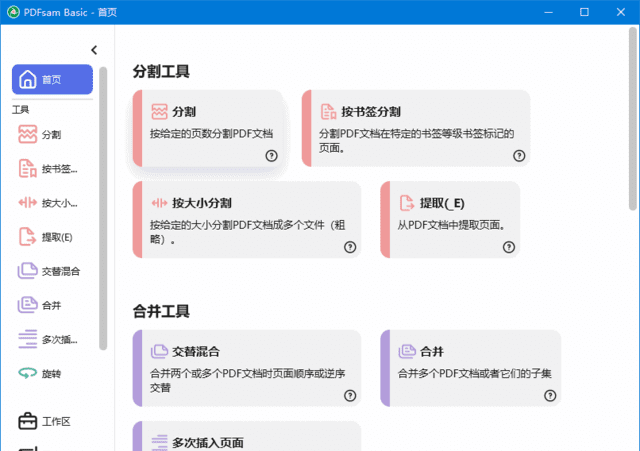The height and width of the screenshot is (451, 640).
Task: Click description 合并多个PDF文档或者它们的子集
Action: tap(475, 373)
